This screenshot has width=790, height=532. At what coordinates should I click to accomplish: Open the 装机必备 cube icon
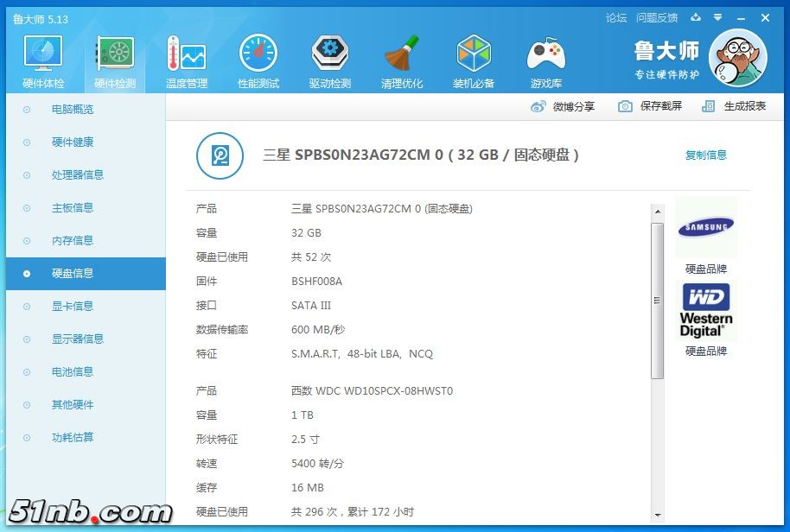click(x=474, y=60)
